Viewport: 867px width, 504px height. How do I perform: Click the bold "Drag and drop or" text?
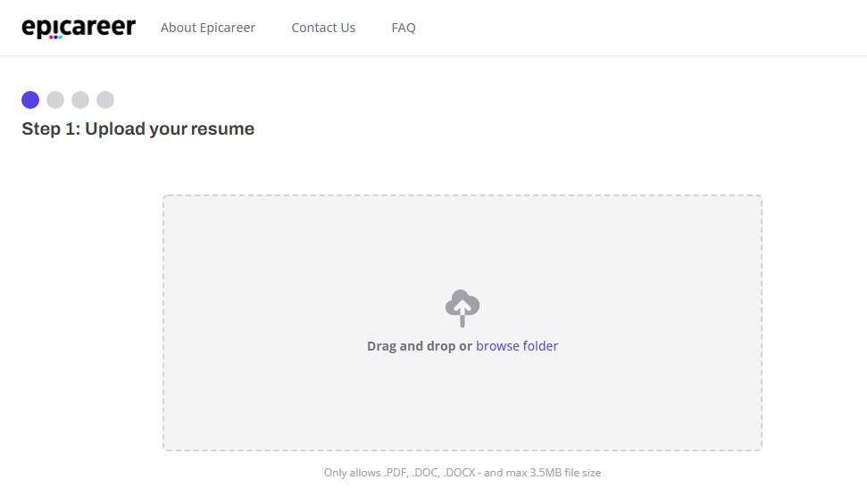420,346
